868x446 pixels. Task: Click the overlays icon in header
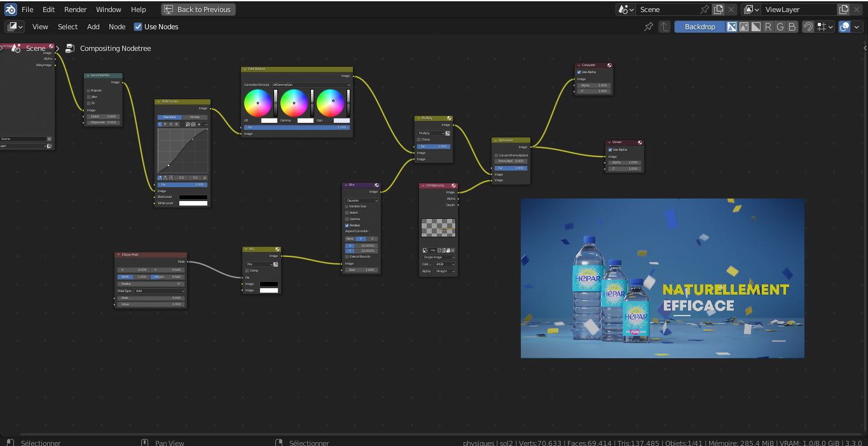click(844, 27)
